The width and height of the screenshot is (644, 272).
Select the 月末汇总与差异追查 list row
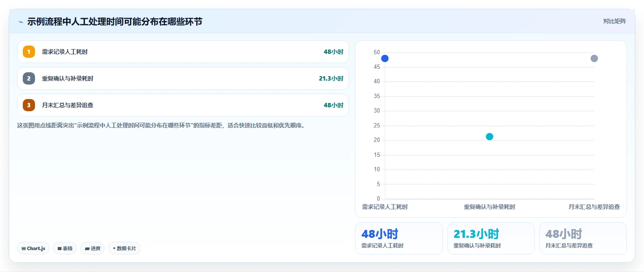(183, 105)
